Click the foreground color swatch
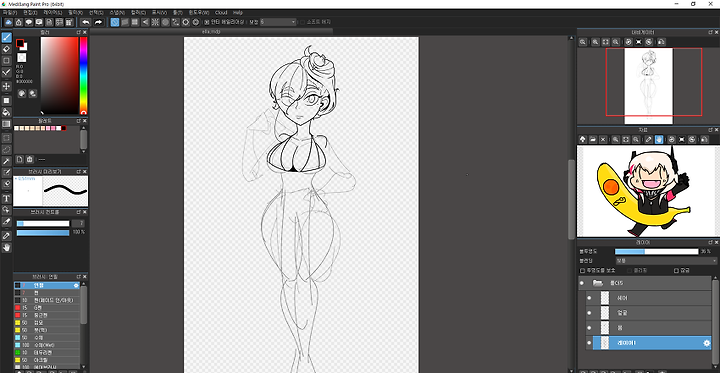Screen dimensions: 720x373 click(x=20, y=43)
